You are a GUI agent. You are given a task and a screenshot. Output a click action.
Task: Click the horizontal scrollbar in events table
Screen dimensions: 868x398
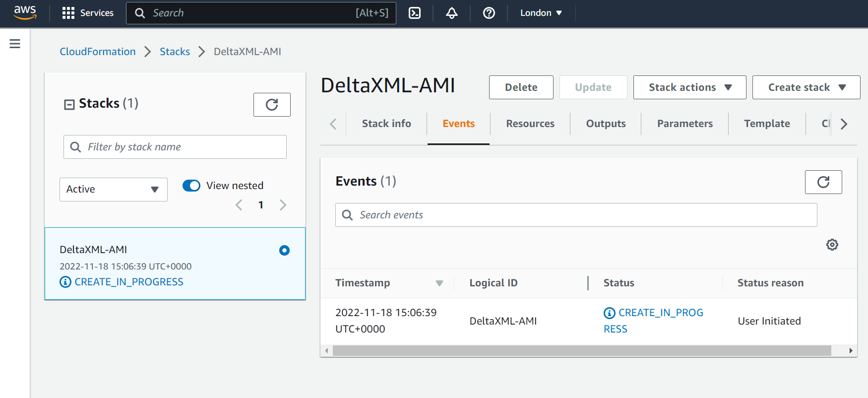click(x=581, y=351)
